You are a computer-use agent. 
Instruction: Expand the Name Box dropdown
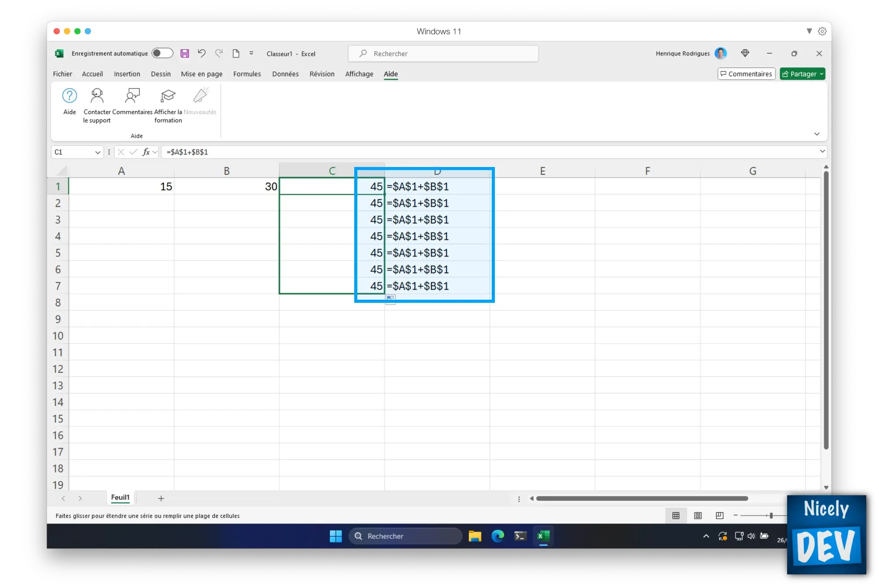98,152
